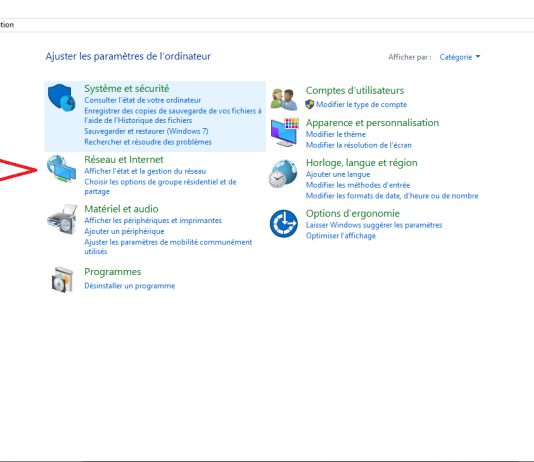Viewport: 534px width, 462px height.
Task: Open Afficher l'état et la gestion du réseau
Action: point(145,171)
